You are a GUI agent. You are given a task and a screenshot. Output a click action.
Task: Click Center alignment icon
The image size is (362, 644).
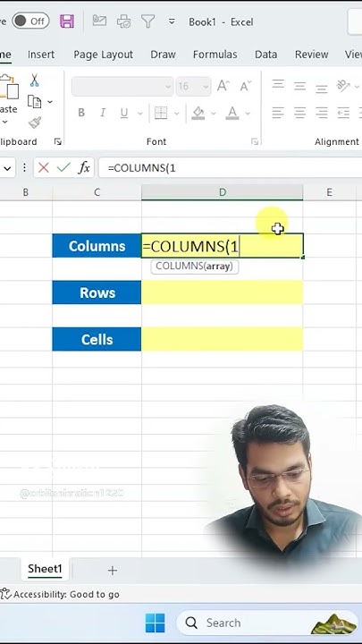tap(300, 113)
